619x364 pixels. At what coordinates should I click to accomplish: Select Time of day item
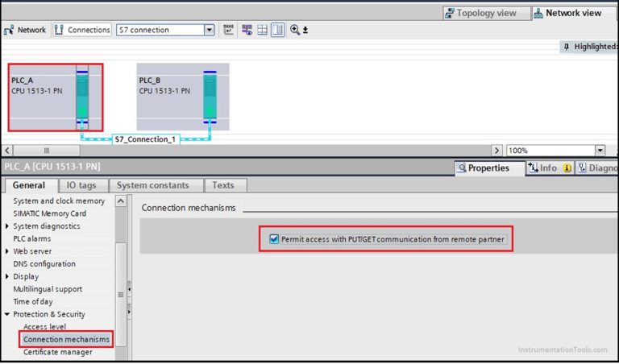click(x=33, y=302)
